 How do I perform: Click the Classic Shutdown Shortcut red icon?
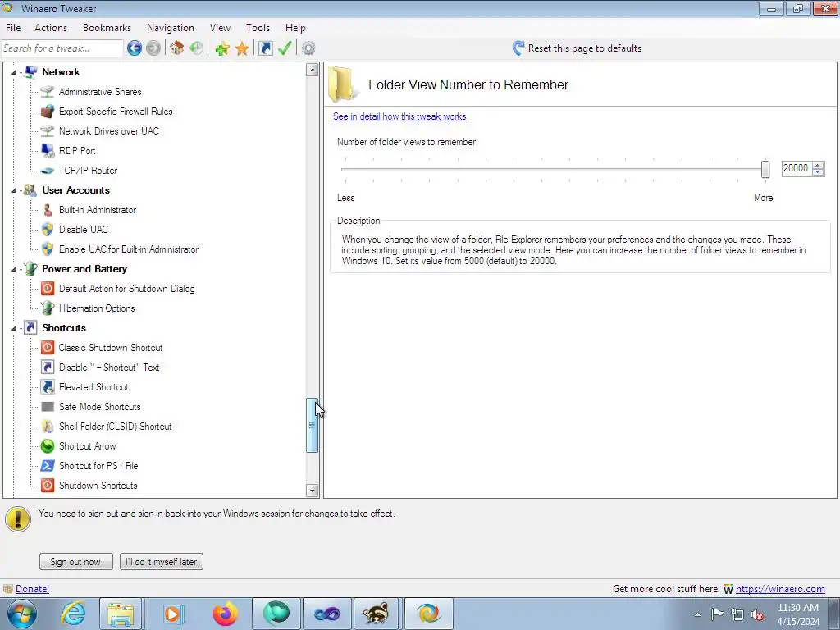[48, 348]
